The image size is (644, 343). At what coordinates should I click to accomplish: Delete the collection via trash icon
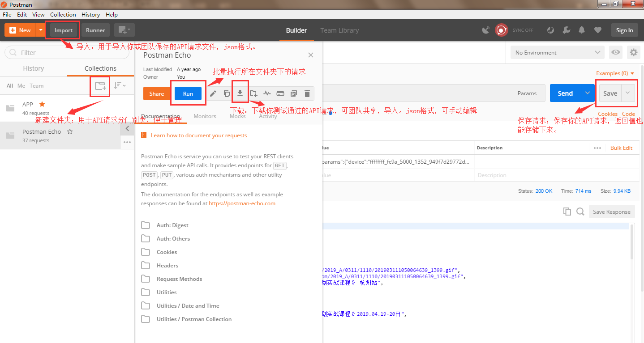[x=307, y=93]
